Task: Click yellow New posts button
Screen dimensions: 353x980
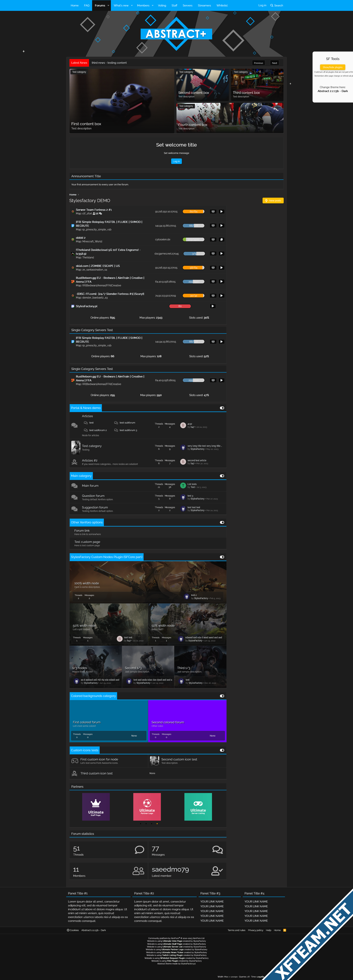Action: click(x=273, y=200)
